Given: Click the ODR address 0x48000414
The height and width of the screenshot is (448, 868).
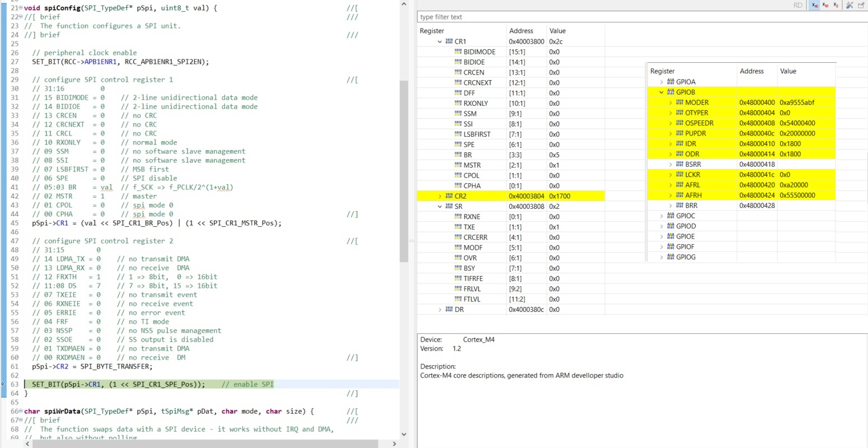Looking at the screenshot, I should (x=757, y=154).
